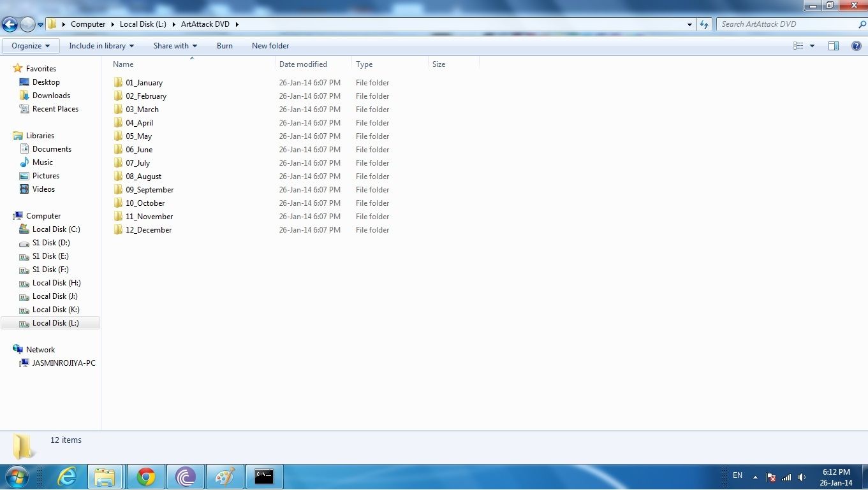
Task: Expand the Organize dropdown
Action: (30, 45)
